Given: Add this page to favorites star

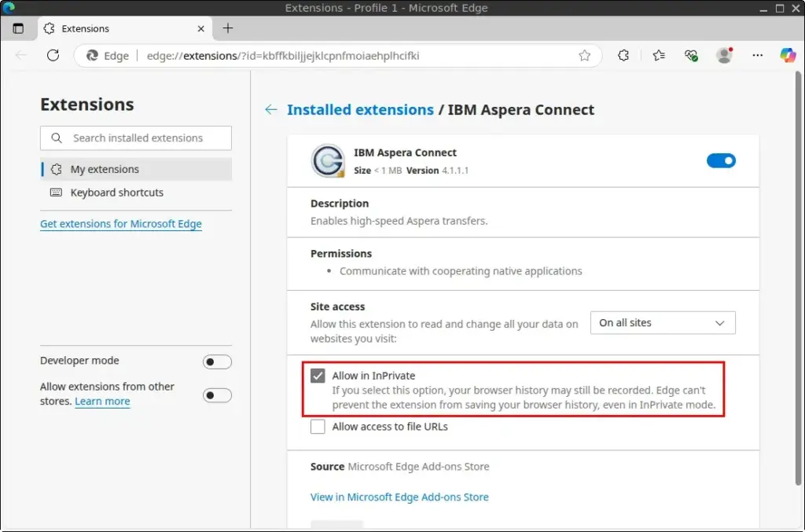Looking at the screenshot, I should [584, 56].
